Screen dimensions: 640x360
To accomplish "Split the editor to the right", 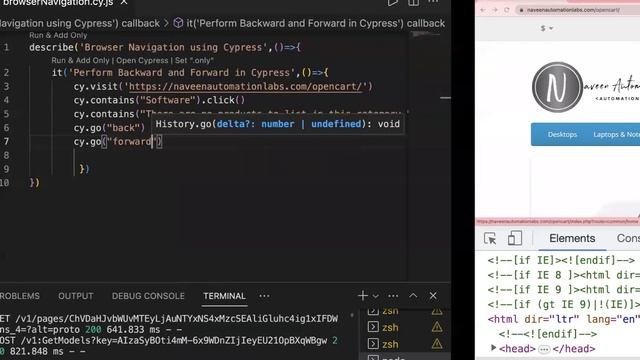I will coord(413,3).
